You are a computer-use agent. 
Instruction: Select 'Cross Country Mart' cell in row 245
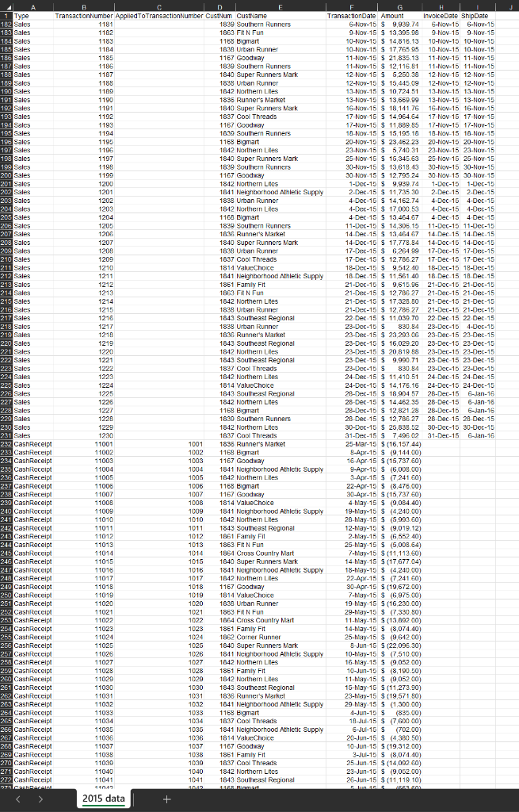280,553
